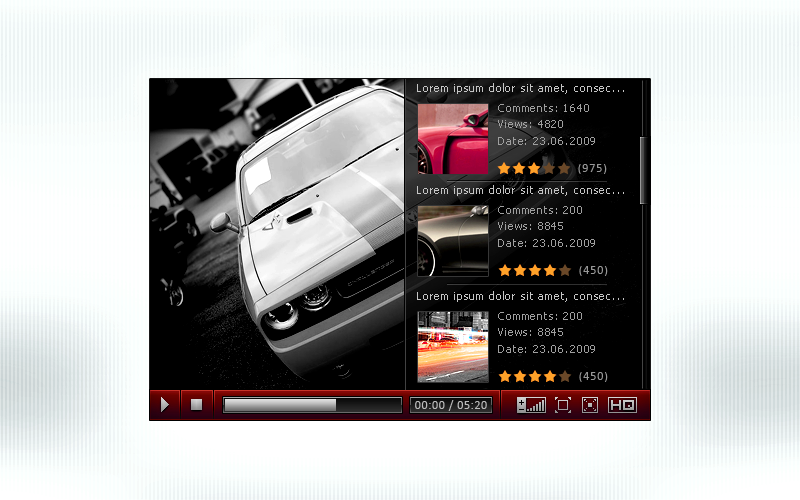Screen dimensions: 800x500
Task: Click the second playlist video title
Action: (x=520, y=190)
